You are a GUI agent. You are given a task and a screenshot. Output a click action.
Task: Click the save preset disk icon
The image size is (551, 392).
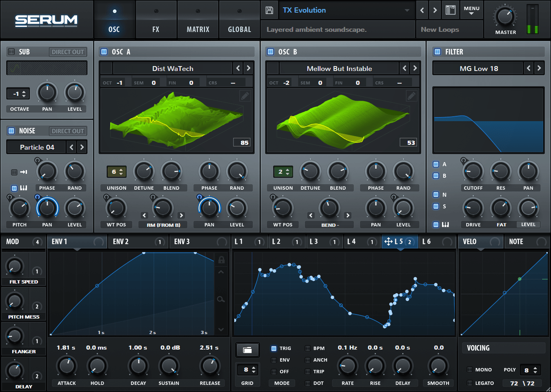click(269, 10)
